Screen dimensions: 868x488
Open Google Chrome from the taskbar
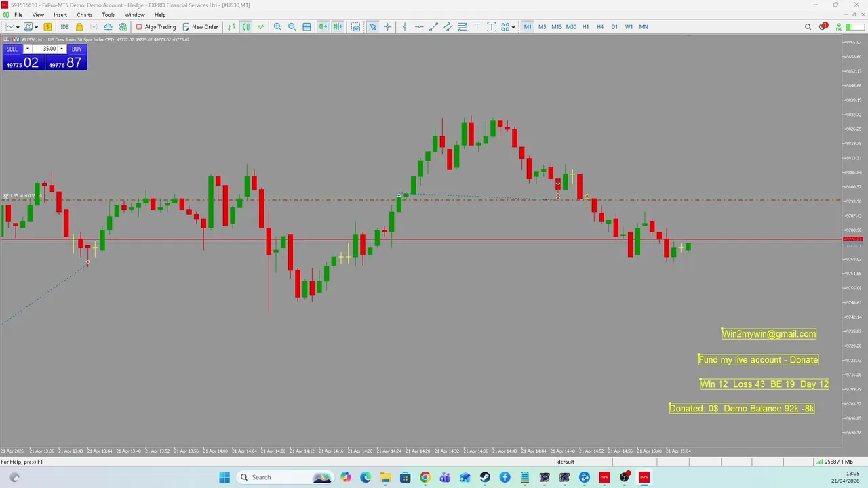tap(425, 477)
